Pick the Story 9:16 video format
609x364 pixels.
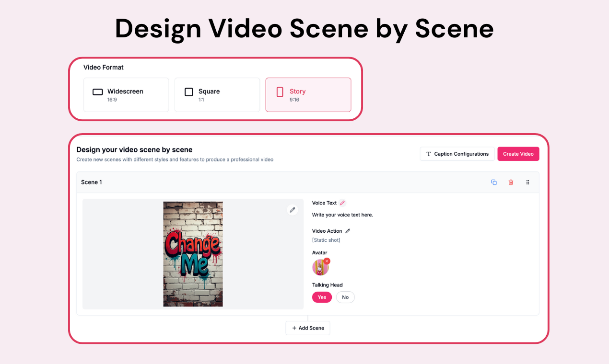point(308,95)
